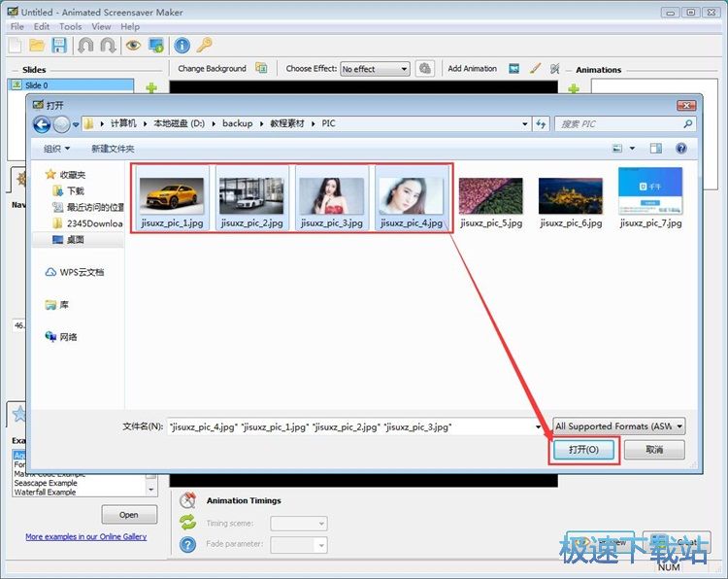Click the effect settings icon beside No effect
Image resolution: width=728 pixels, height=579 pixels.
point(425,69)
